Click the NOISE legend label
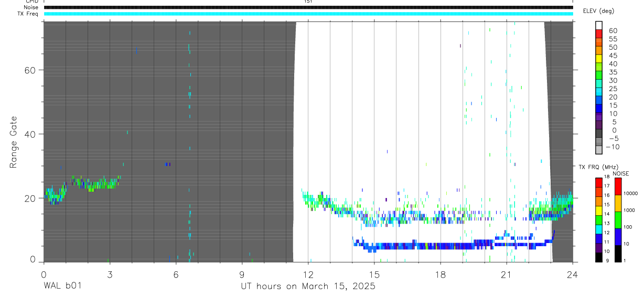Image resolution: width=644 pixels, height=297 pixels. click(620, 173)
